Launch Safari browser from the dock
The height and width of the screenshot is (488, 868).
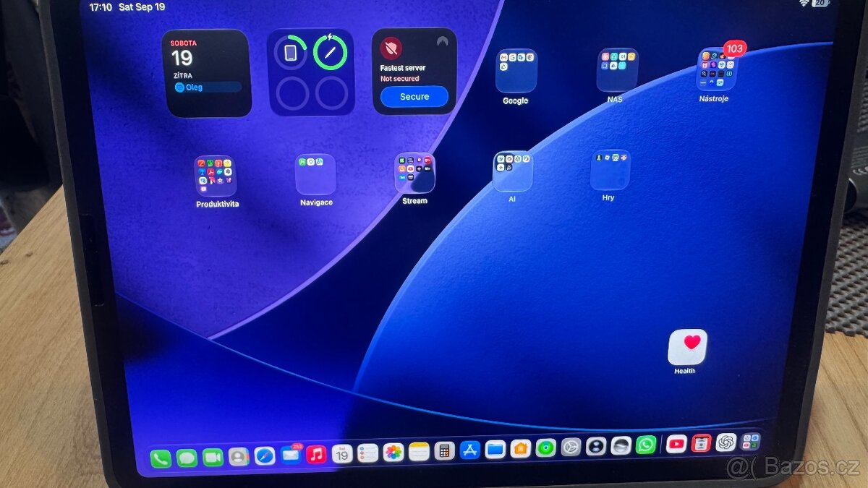265,455
